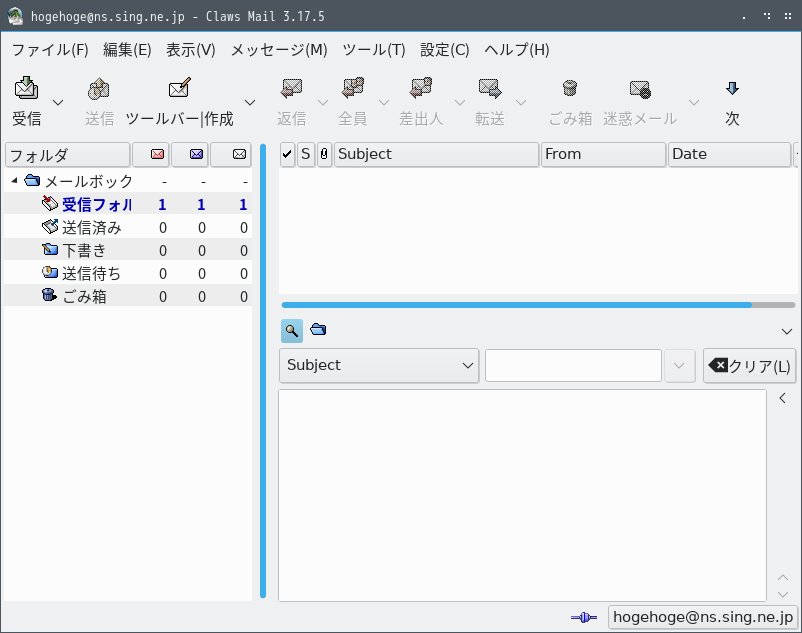Open the dropdown arrow next to 差出人

tap(460, 103)
